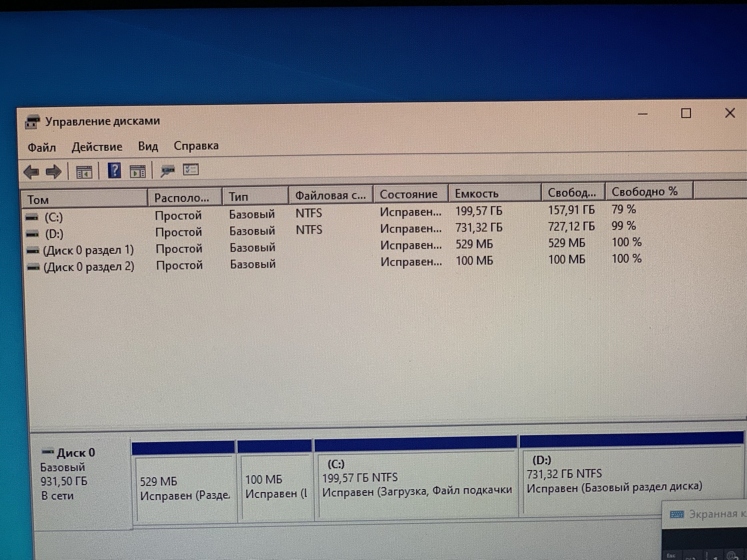Click the Диск 0 icon in the lower pane
The image size is (747, 560).
[x=48, y=452]
